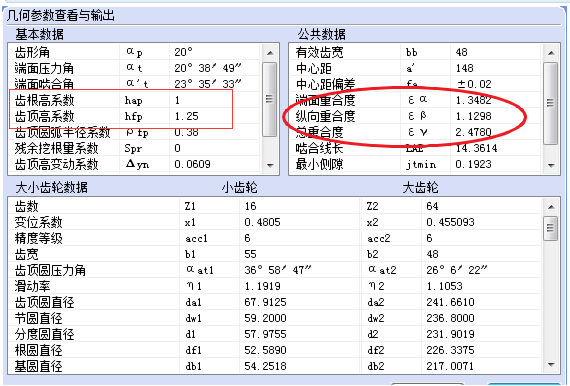570x386 pixels.
Task: Click the up arrow of 基本数据 scrollbar
Action: coord(270,53)
